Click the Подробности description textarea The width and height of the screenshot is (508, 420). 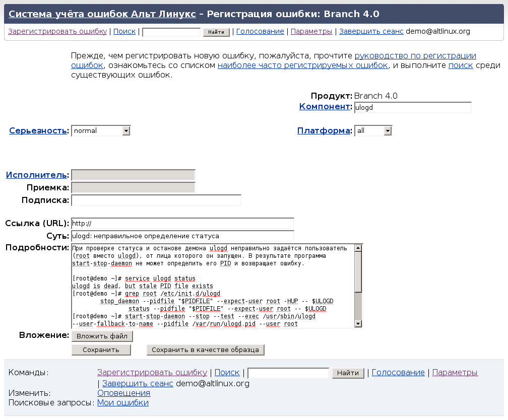pos(212,285)
